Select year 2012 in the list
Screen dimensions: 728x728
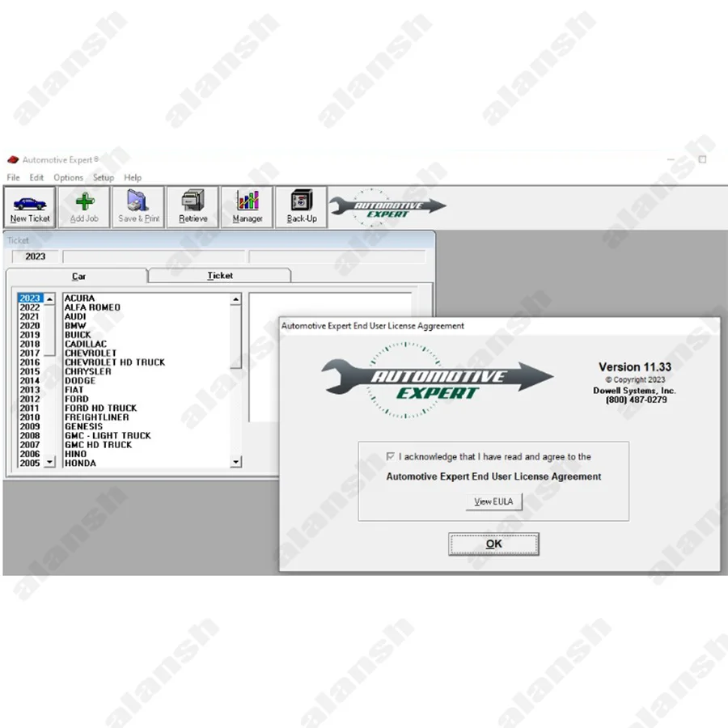click(31, 399)
